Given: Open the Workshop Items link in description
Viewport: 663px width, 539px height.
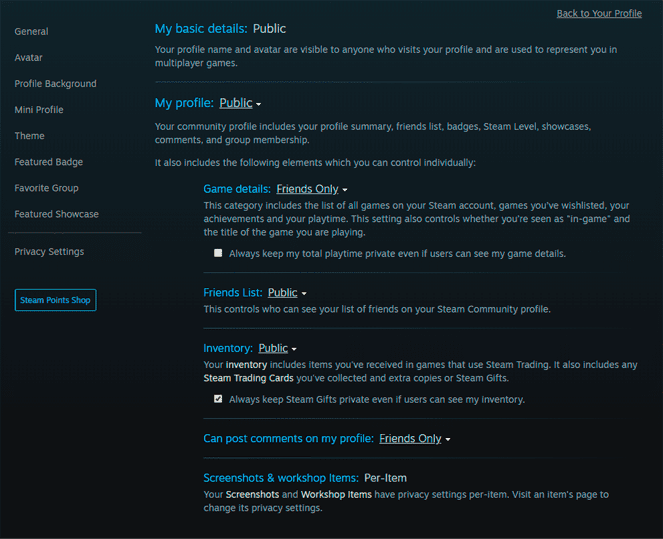Looking at the screenshot, I should click(334, 494).
